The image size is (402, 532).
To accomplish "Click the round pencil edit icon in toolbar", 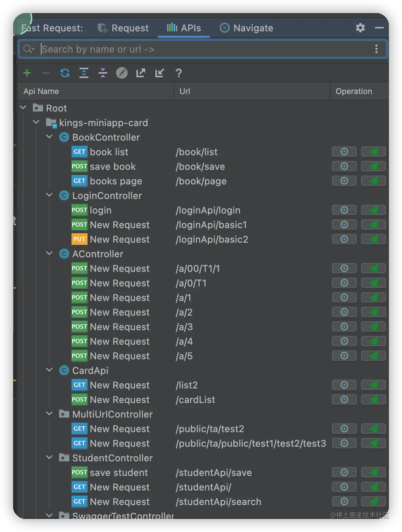I will [122, 73].
